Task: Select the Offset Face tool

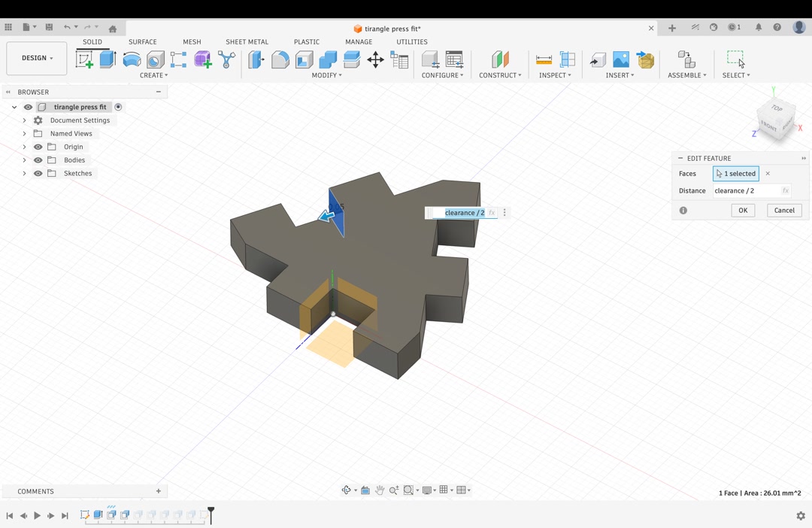Action: (352, 59)
